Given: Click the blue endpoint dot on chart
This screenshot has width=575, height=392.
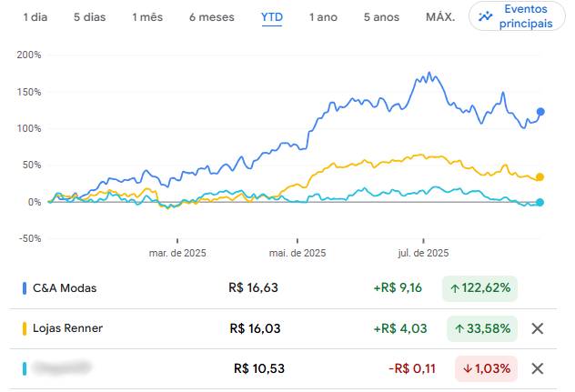Looking at the screenshot, I should [540, 112].
